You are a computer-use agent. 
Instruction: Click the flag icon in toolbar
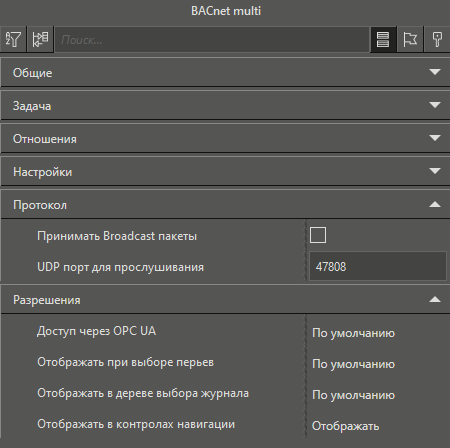(410, 39)
